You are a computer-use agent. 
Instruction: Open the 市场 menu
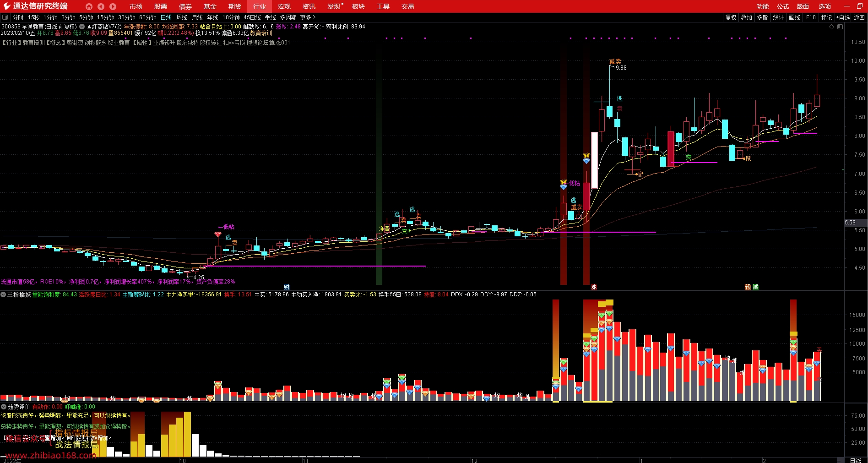pos(136,6)
